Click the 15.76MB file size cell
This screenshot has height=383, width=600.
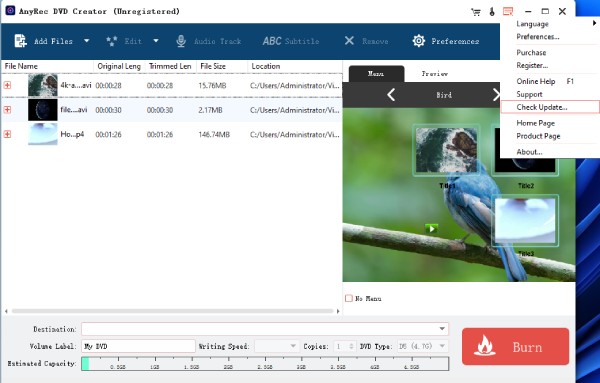(x=212, y=85)
